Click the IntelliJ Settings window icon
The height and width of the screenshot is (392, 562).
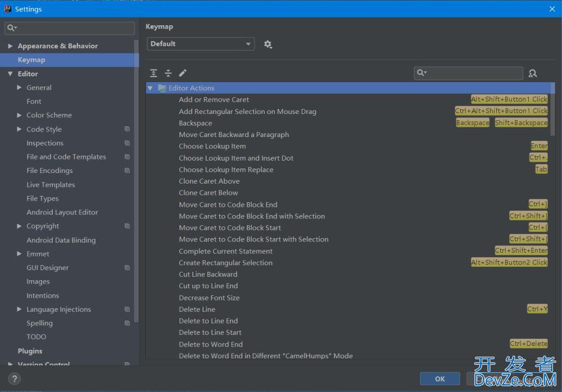7,8
